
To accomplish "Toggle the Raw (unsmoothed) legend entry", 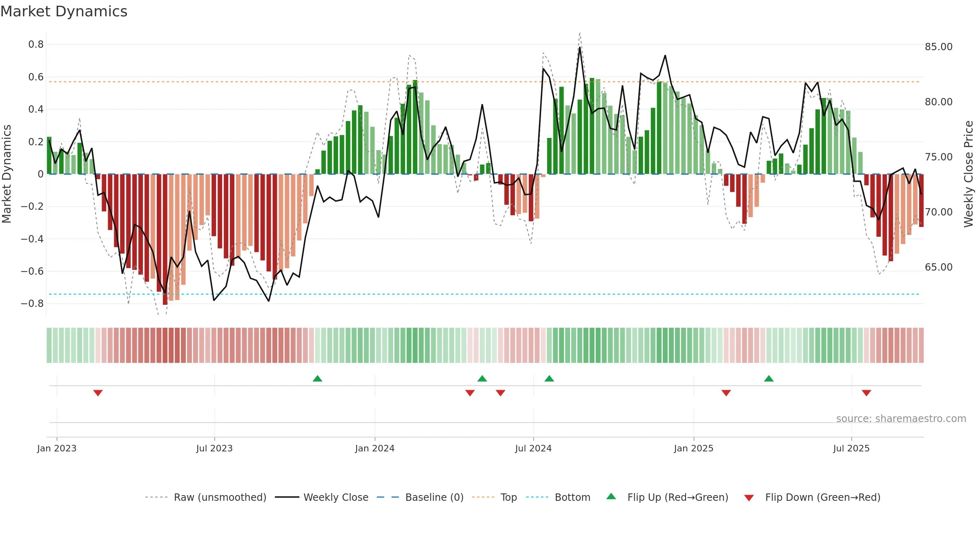I will (x=205, y=497).
